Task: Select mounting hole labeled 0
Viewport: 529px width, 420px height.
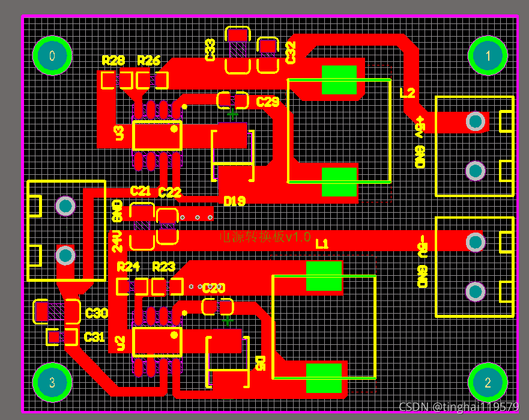Action: point(52,55)
